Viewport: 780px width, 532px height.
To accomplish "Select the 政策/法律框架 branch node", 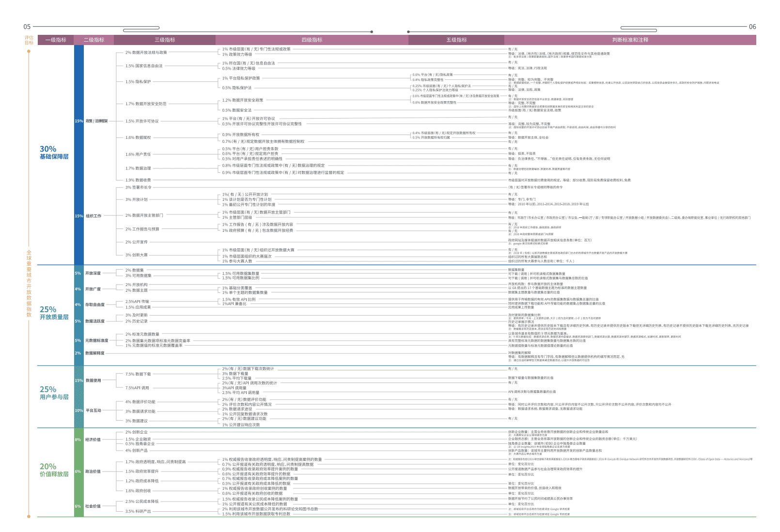I will pyautogui.click(x=96, y=121).
